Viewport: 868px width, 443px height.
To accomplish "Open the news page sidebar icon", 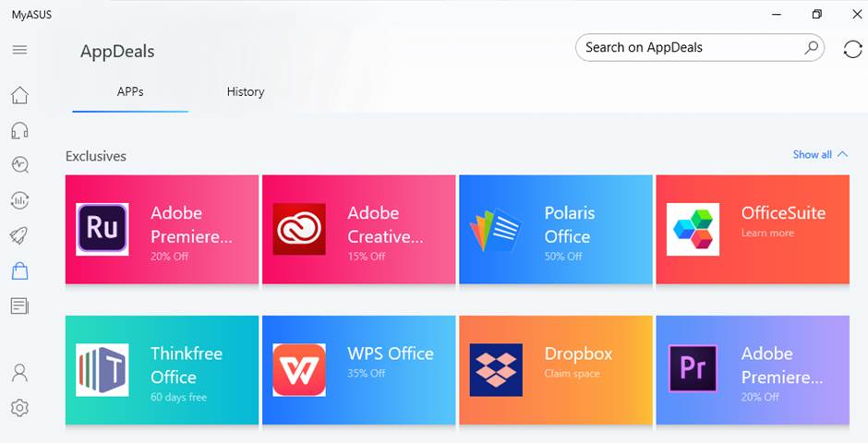I will tap(19, 305).
